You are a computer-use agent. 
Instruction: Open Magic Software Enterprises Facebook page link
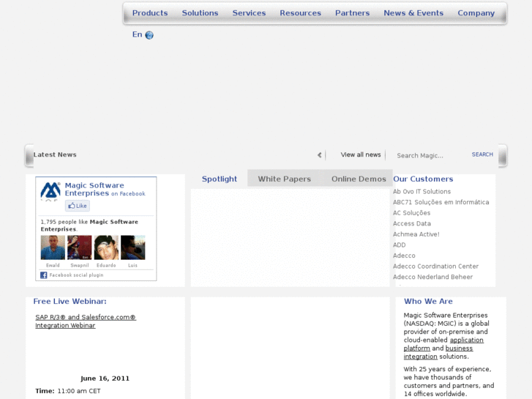[x=94, y=189]
